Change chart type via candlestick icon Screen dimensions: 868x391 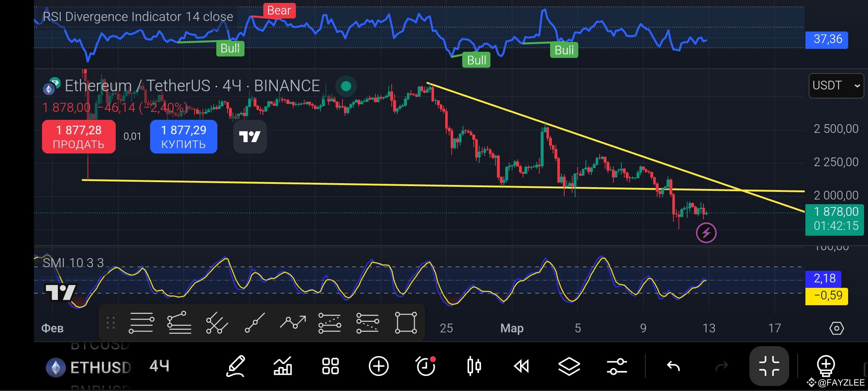[474, 367]
